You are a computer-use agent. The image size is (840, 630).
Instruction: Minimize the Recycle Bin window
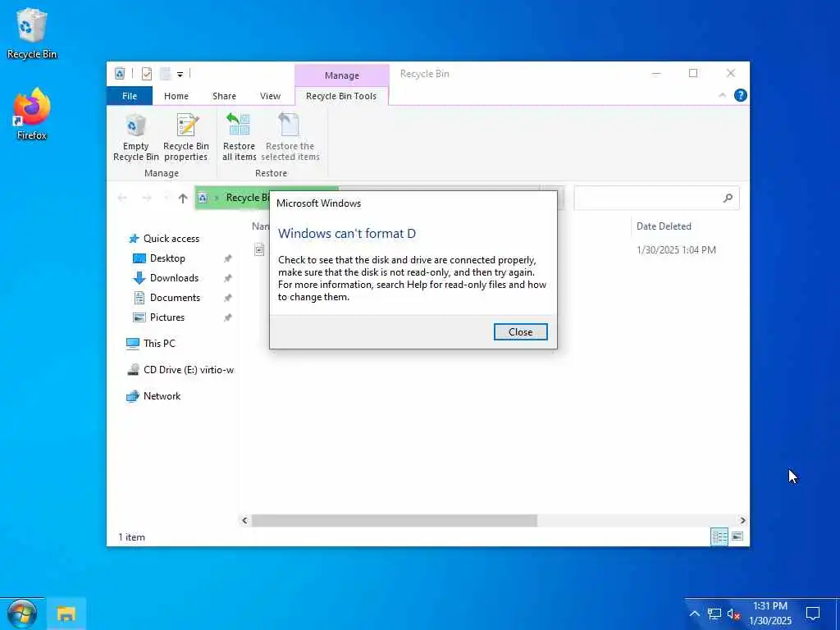655,73
